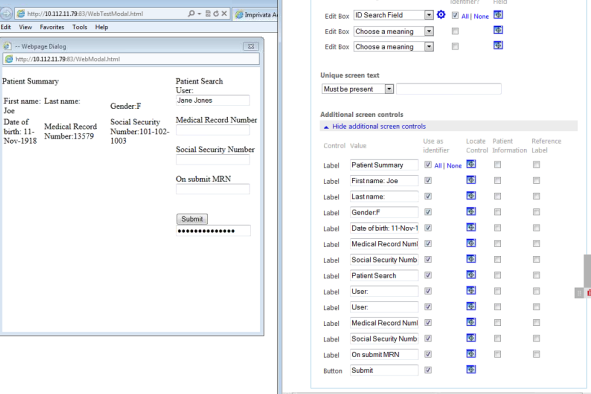This screenshot has height=394, width=591.
Task: Click locate control icon for Last name: label
Action: coord(471,196)
